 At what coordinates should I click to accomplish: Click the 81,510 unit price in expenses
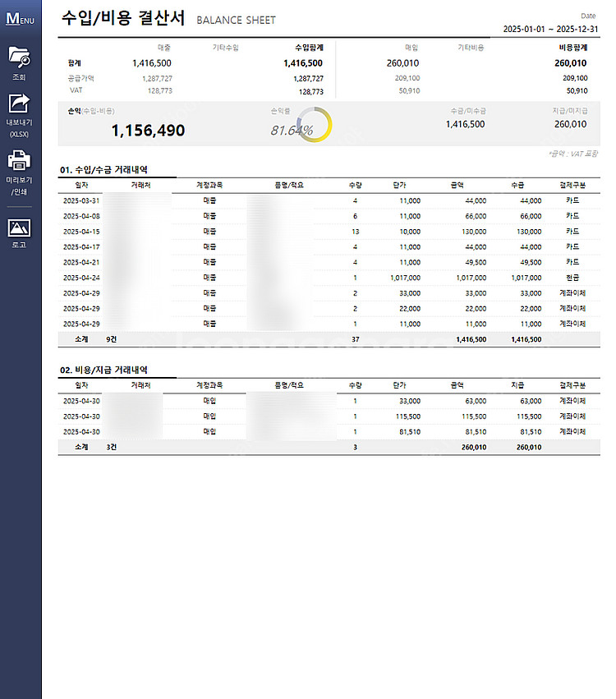pyautogui.click(x=410, y=432)
